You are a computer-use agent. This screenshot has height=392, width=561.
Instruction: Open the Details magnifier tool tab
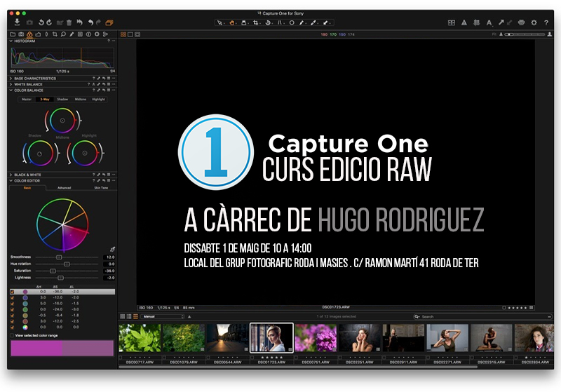(63, 34)
